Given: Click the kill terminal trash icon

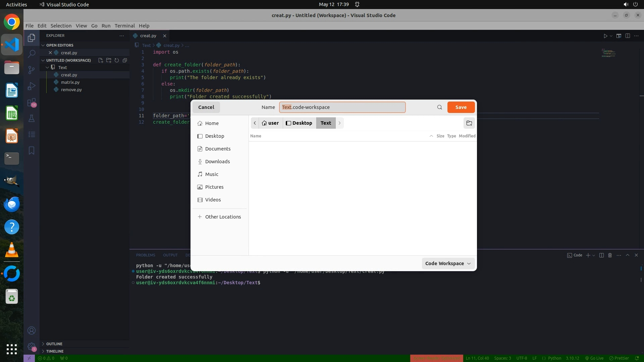Looking at the screenshot, I should click(x=610, y=255).
